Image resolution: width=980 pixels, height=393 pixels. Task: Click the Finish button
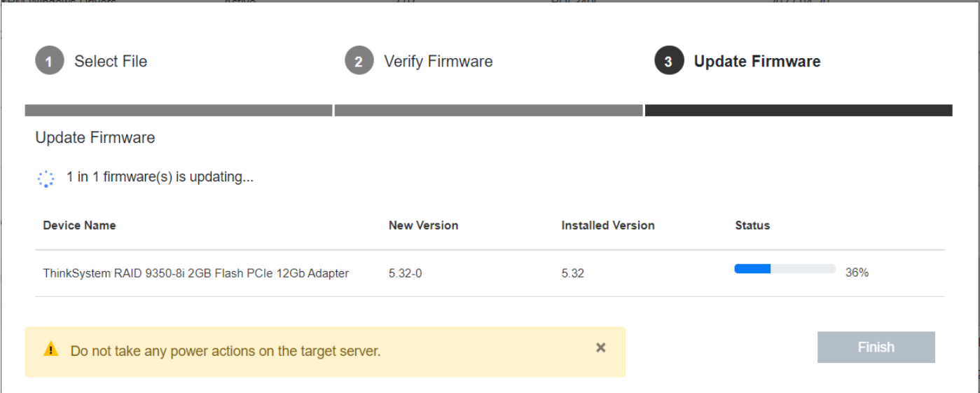pos(876,347)
